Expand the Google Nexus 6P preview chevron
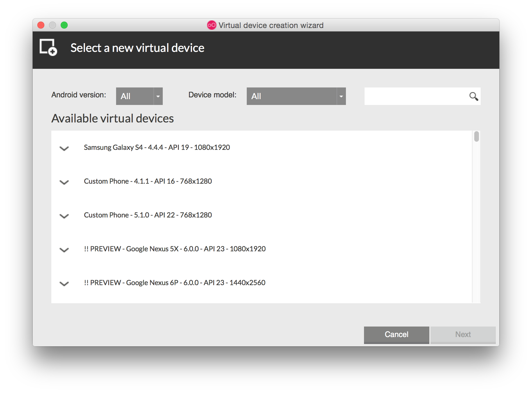 tap(64, 284)
